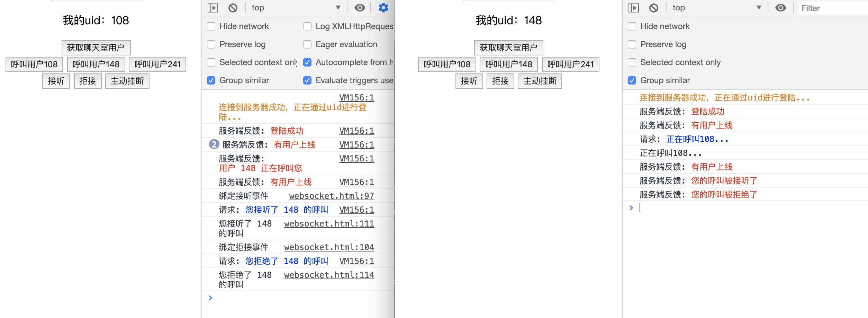Toggle Log XMLHttpRequests checkbox
The image size is (868, 318).
(x=307, y=26)
